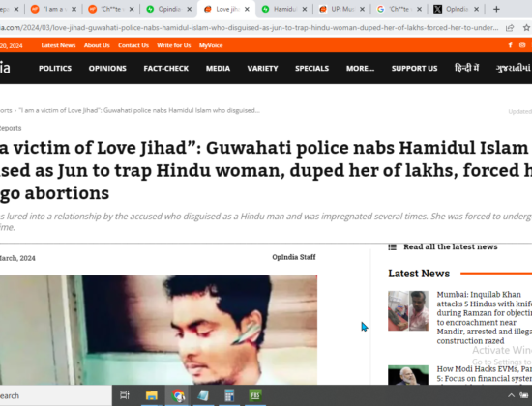Open the Latest News top link
This screenshot has height=406, width=532.
tap(58, 45)
